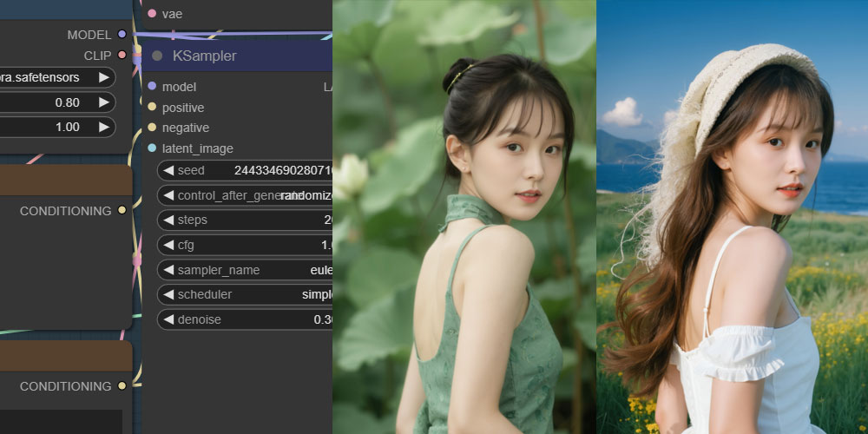The height and width of the screenshot is (434, 868).
Task: Click the 0.80 strength value
Action: point(68,102)
